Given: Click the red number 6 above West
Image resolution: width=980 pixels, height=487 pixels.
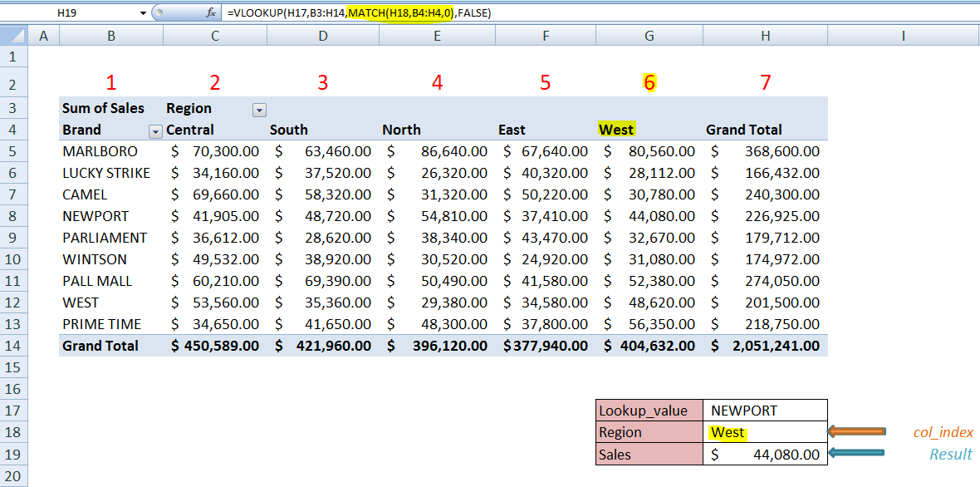Looking at the screenshot, I should tap(649, 82).
